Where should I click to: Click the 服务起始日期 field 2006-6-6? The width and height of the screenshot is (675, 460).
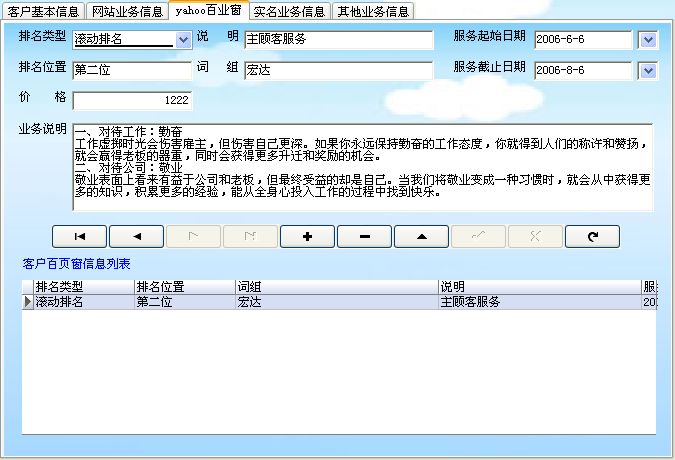[583, 40]
